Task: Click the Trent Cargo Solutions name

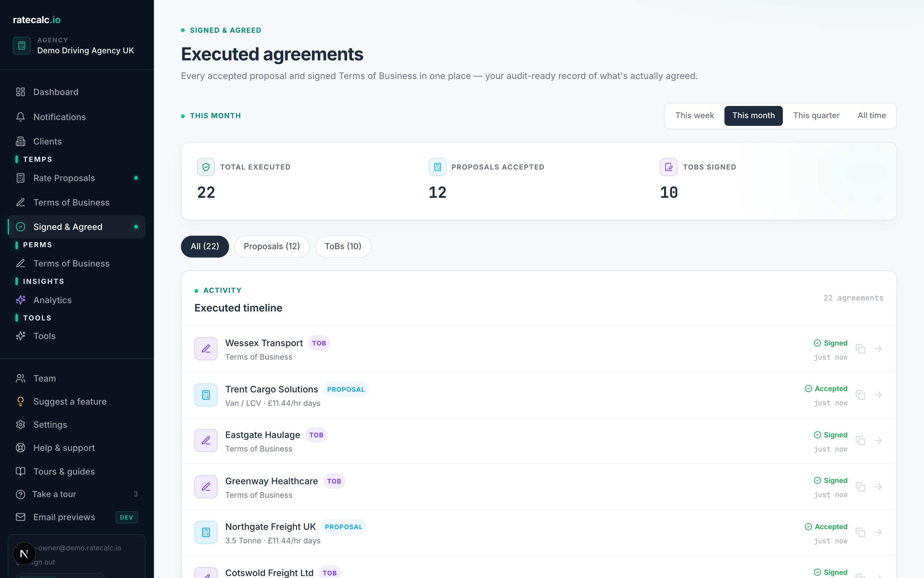Action: point(271,389)
